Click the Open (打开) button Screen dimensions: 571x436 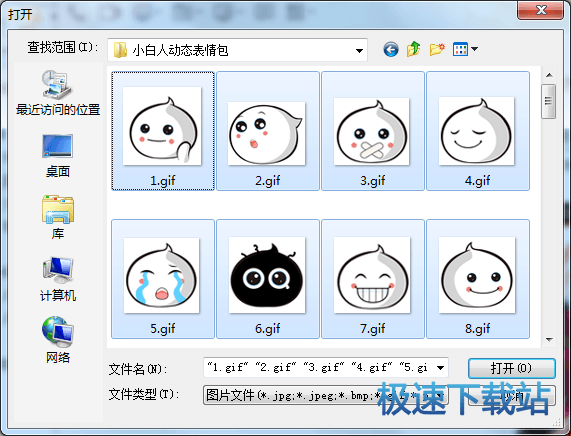point(512,368)
